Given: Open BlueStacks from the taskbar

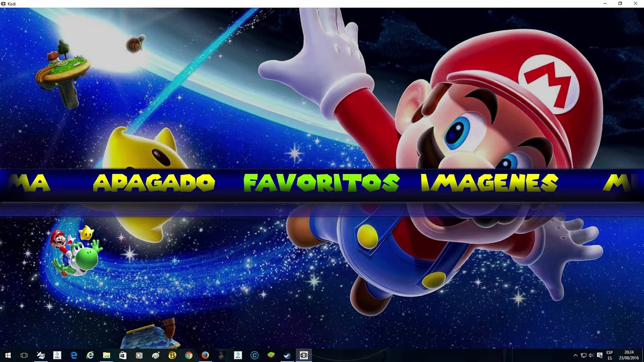Looking at the screenshot, I should point(271,355).
